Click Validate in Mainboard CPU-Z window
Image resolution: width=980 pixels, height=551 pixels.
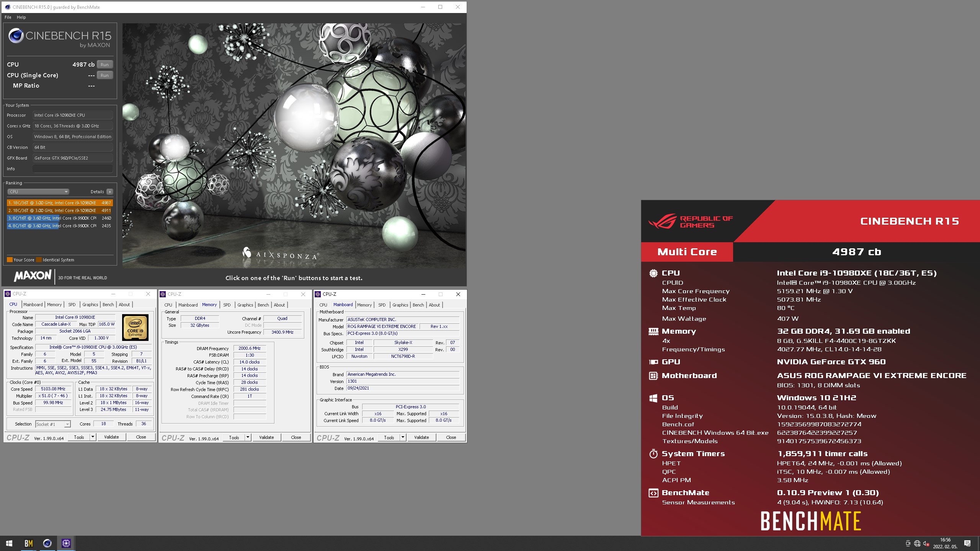click(x=421, y=437)
